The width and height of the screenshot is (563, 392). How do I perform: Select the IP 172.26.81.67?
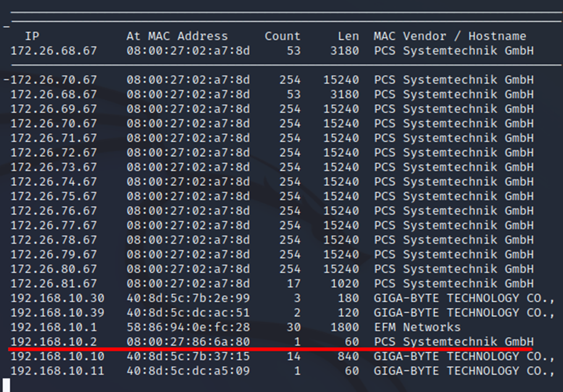pyautogui.click(x=54, y=284)
